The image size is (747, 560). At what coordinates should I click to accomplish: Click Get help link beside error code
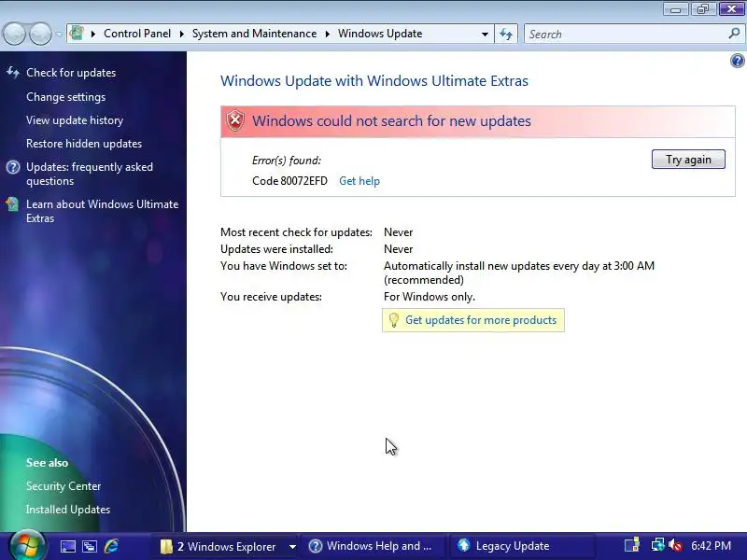pyautogui.click(x=359, y=181)
